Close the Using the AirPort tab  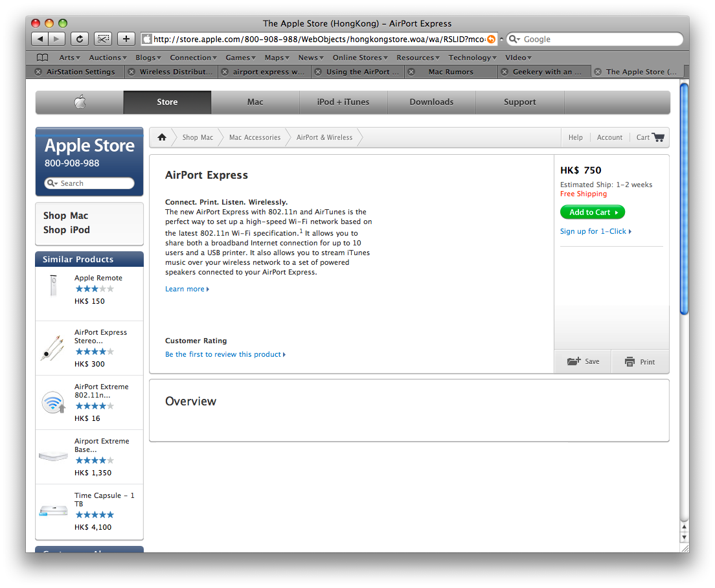pos(318,72)
